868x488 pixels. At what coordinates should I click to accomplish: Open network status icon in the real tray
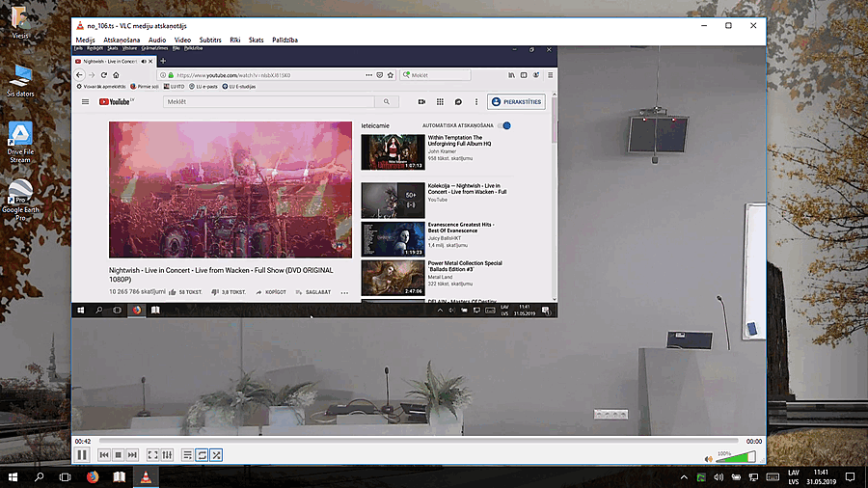pos(754,477)
